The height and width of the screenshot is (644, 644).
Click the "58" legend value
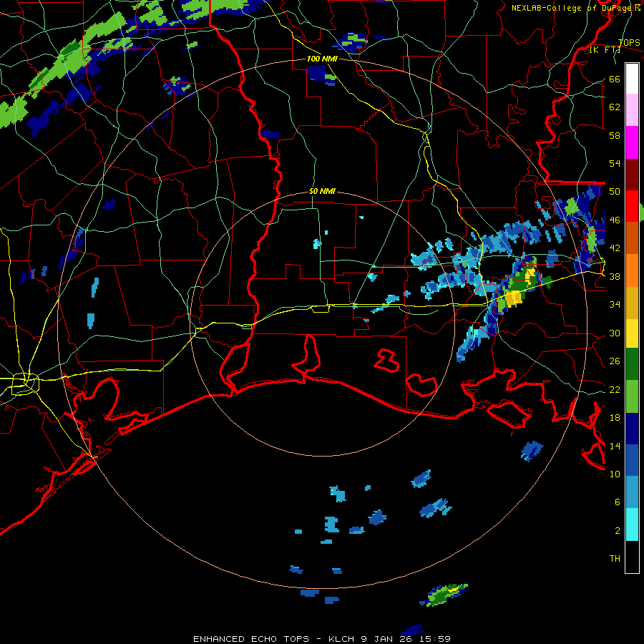coord(615,135)
